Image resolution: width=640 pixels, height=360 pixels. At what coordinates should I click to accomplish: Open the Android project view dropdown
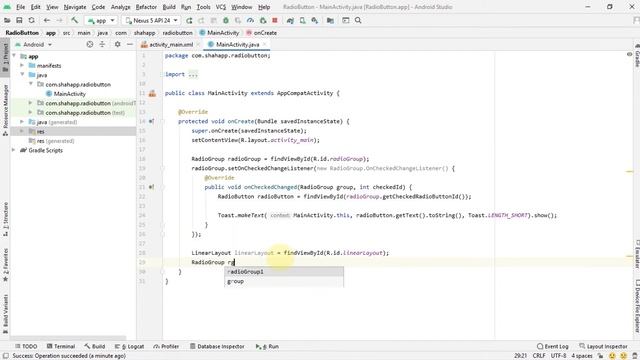click(x=33, y=44)
